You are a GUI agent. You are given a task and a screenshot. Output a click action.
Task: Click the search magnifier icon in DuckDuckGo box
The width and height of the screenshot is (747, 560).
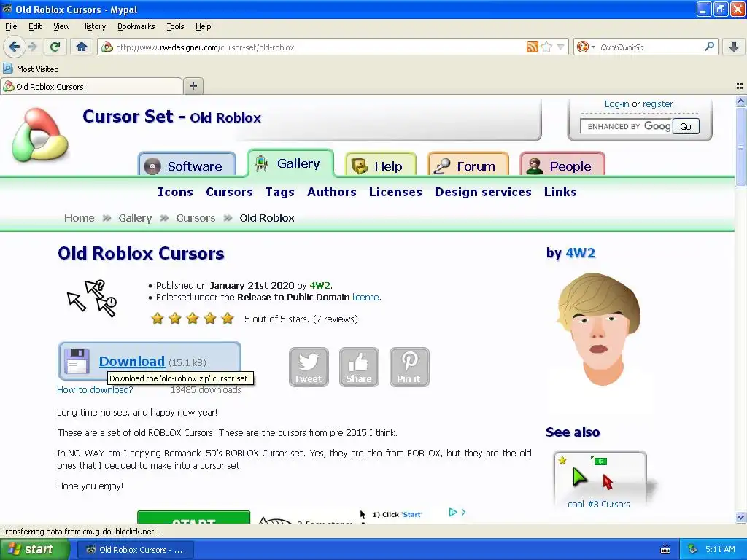point(709,47)
